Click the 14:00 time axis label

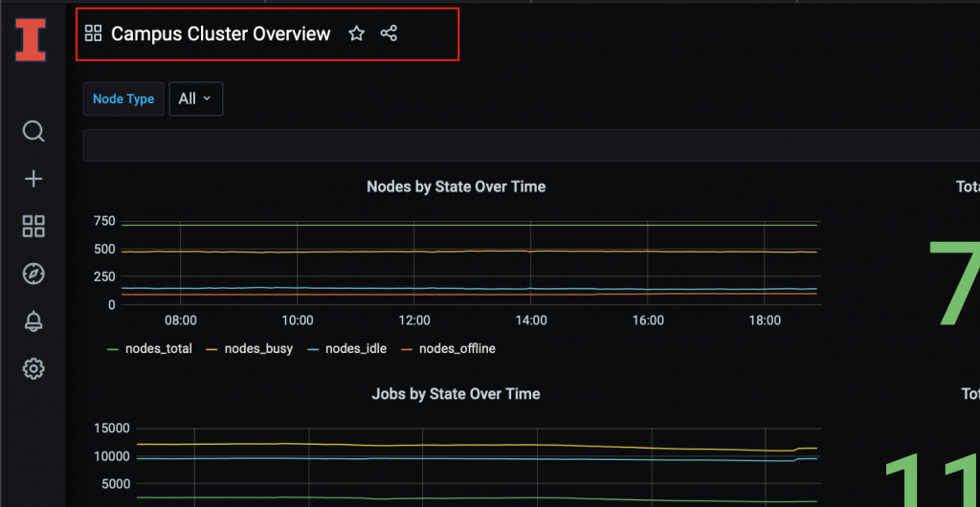pyautogui.click(x=531, y=320)
